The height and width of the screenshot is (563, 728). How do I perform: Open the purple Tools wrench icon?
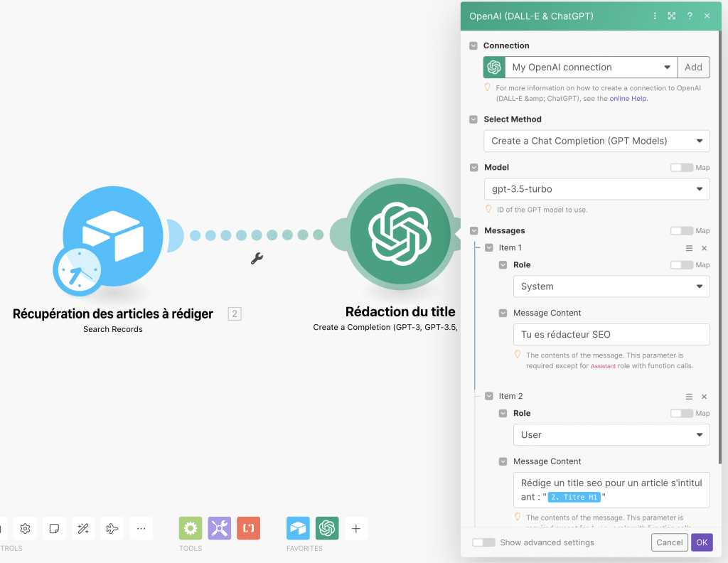click(x=220, y=528)
